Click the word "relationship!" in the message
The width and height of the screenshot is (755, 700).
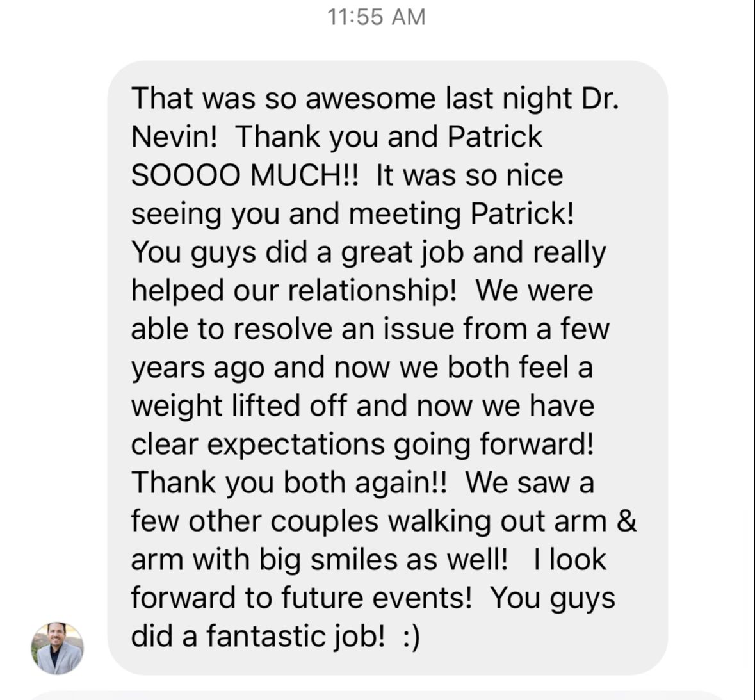pyautogui.click(x=371, y=291)
